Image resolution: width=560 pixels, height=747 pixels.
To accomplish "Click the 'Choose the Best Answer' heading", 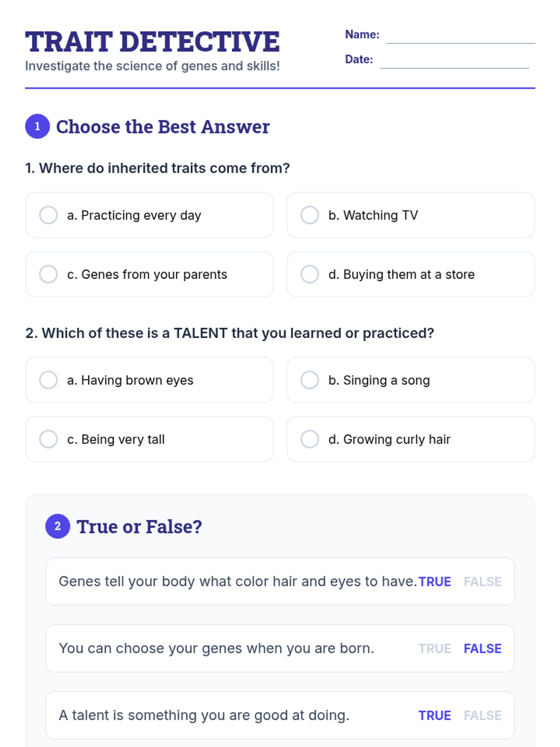I will pyautogui.click(x=163, y=127).
